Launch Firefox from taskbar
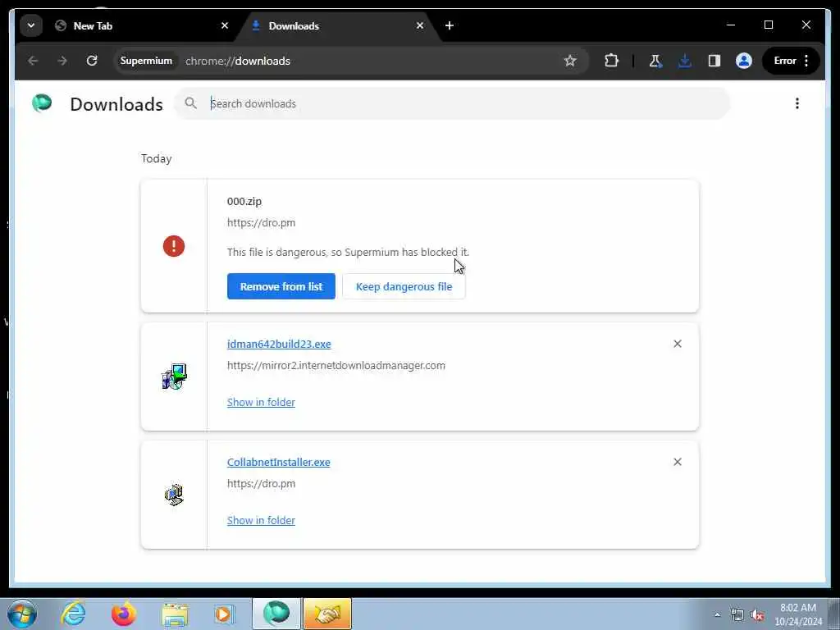This screenshot has height=630, width=840. (x=124, y=614)
